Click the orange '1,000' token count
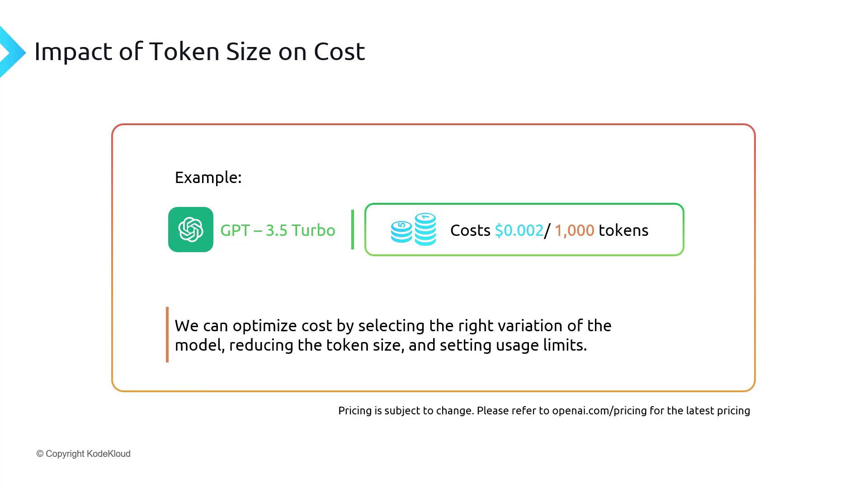Image resolution: width=868 pixels, height=488 pixels. click(574, 230)
